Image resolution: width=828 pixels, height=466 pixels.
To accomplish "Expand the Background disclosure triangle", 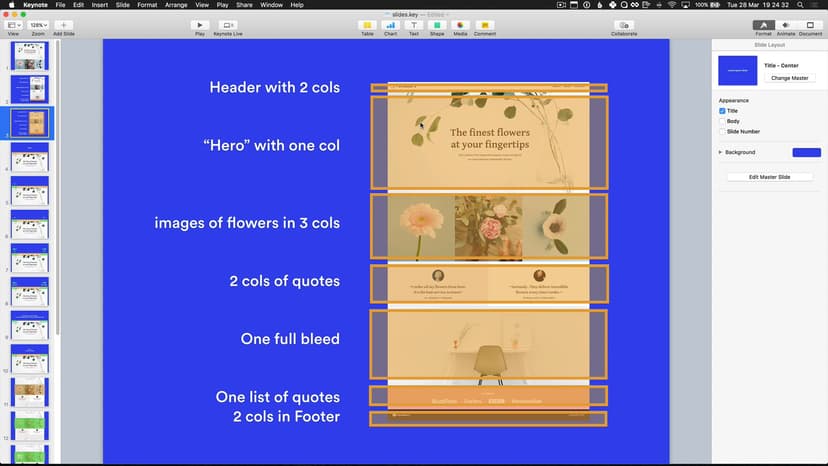I will 720,152.
